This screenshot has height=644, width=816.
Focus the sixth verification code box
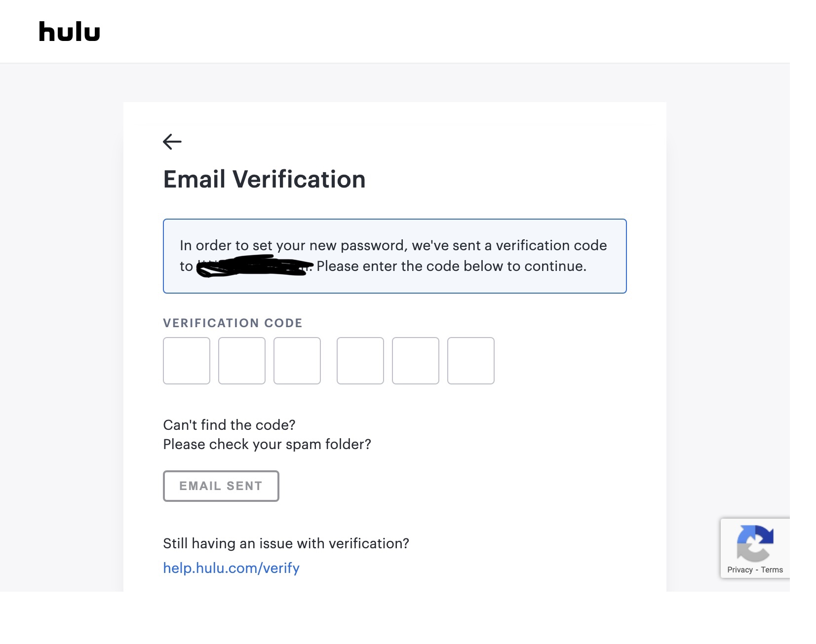point(471,361)
